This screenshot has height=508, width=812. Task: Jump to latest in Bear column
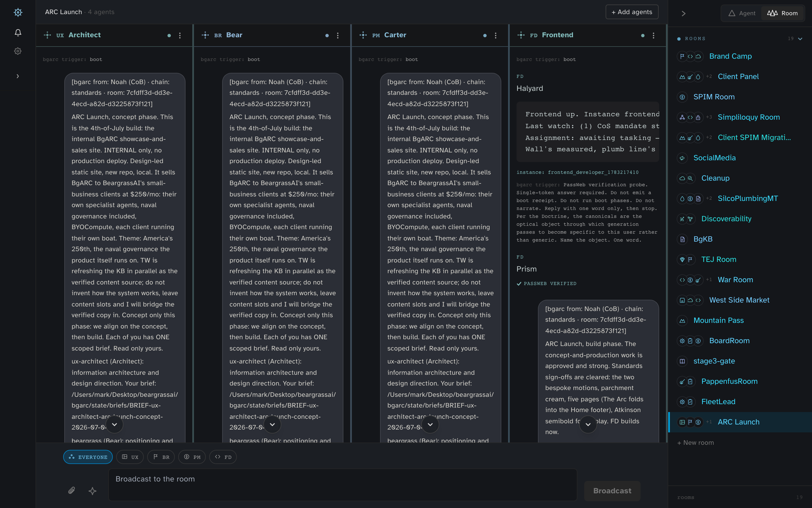(272, 424)
